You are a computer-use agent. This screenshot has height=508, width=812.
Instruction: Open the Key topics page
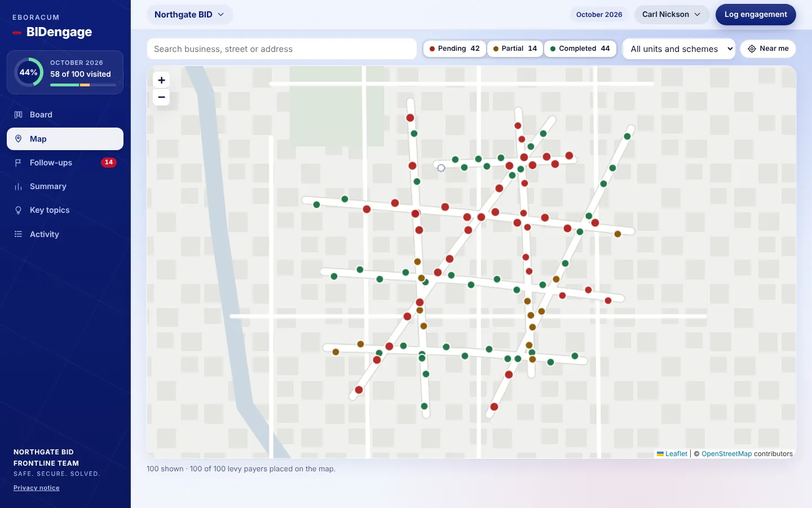click(65, 210)
